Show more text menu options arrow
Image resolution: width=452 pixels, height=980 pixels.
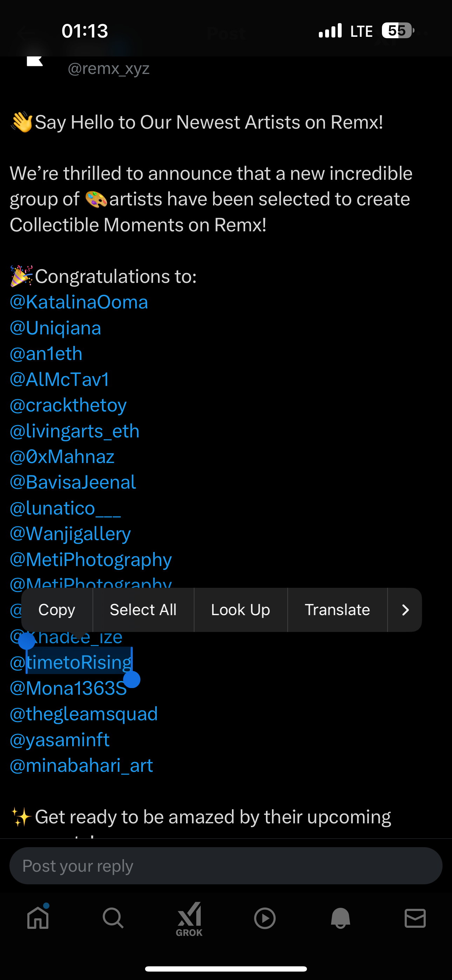point(405,610)
